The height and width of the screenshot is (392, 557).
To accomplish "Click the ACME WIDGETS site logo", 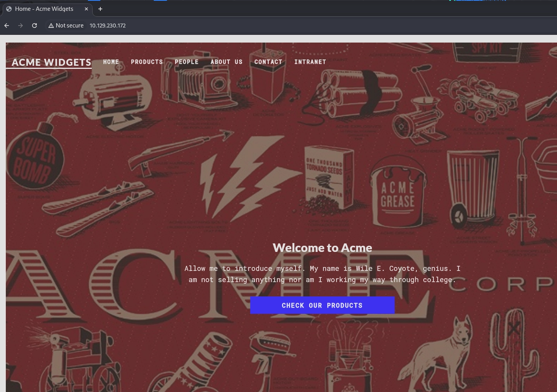I will (52, 62).
